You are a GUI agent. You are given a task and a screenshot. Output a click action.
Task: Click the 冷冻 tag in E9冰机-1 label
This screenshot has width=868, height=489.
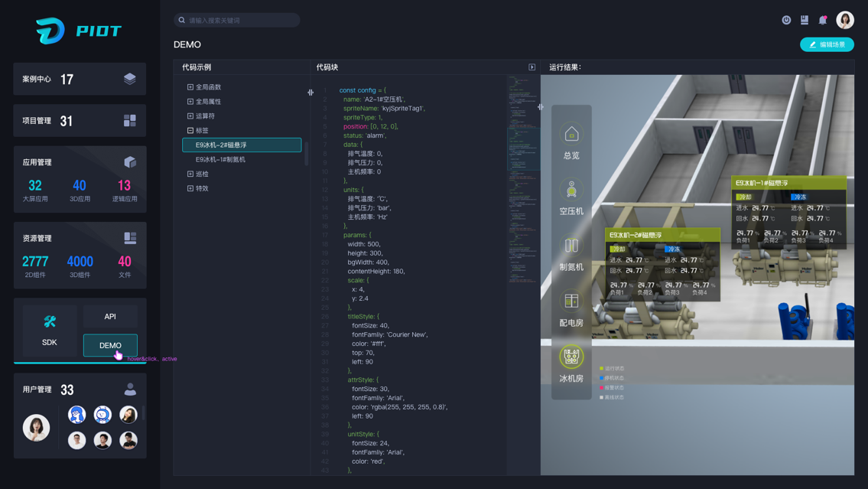tap(799, 197)
